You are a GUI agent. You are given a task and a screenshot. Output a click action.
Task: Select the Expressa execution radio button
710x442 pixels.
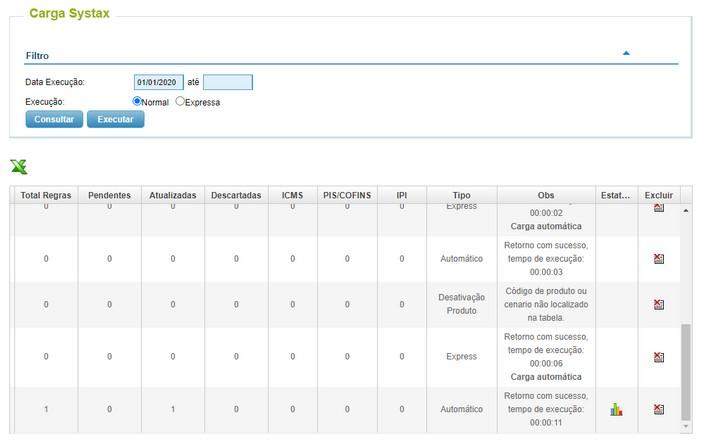(x=180, y=101)
